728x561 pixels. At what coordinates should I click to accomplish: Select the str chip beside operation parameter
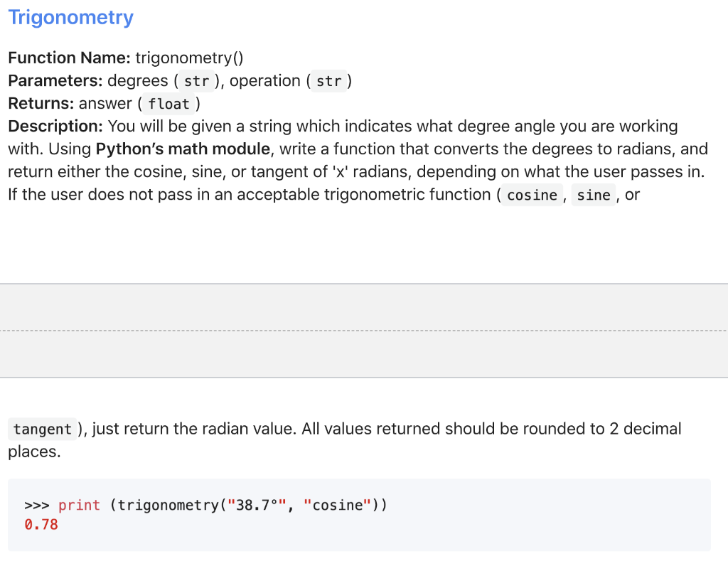329,81
